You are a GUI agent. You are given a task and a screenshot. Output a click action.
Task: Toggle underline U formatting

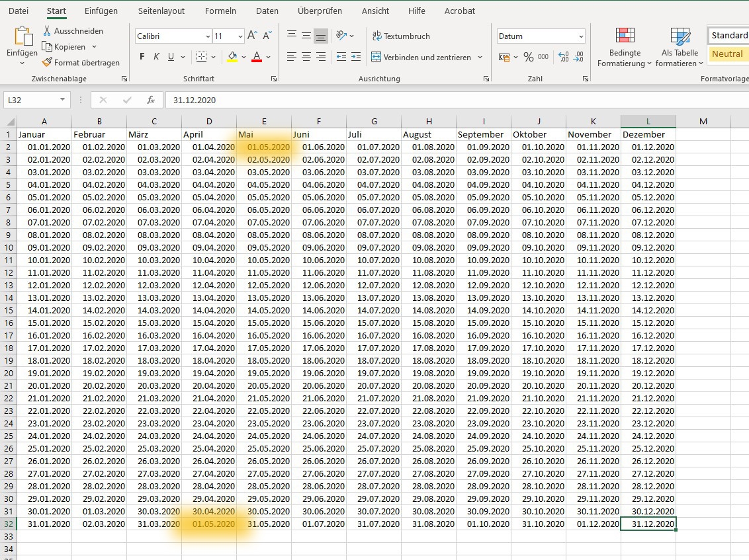pyautogui.click(x=171, y=57)
